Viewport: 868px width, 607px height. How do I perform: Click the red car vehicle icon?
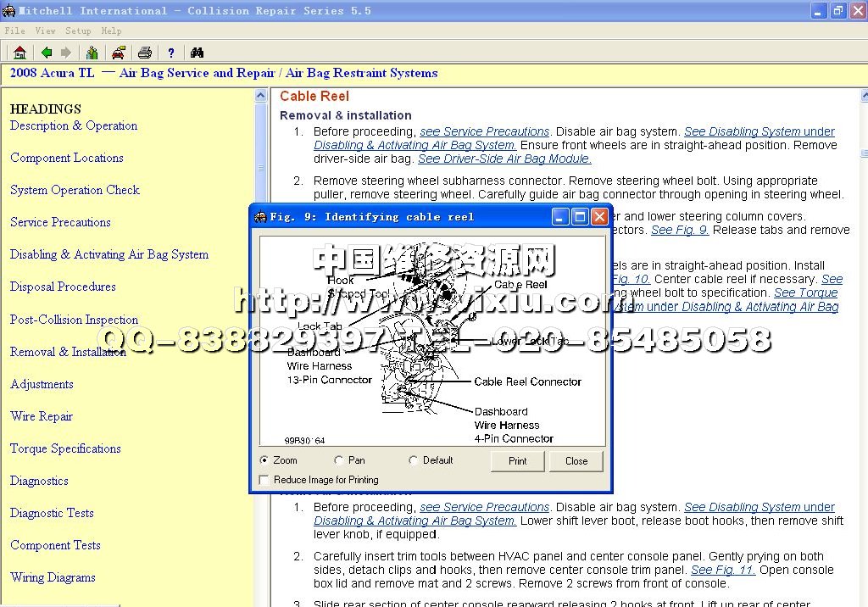[118, 53]
